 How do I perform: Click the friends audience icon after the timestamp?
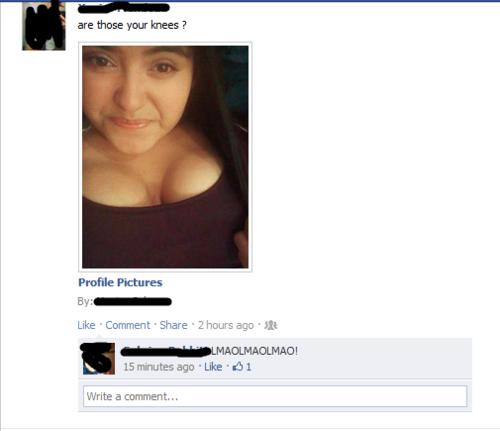click(271, 325)
